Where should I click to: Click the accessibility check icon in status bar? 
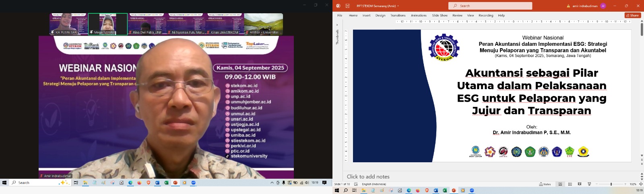(x=356, y=184)
